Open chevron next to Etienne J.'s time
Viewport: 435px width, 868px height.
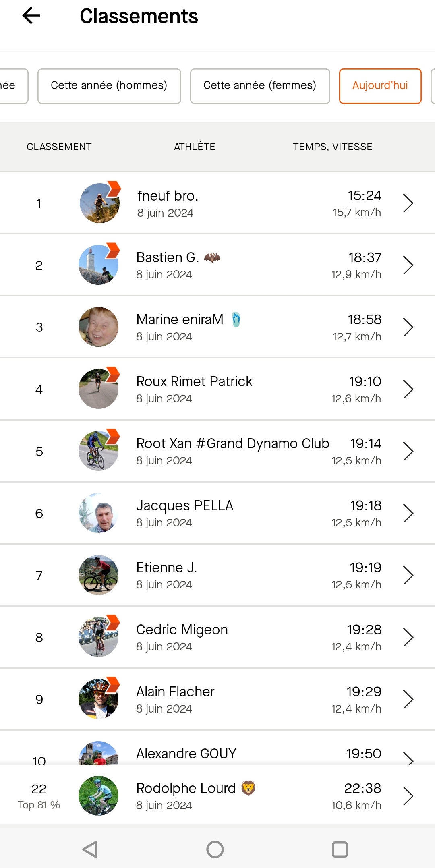[x=408, y=575]
